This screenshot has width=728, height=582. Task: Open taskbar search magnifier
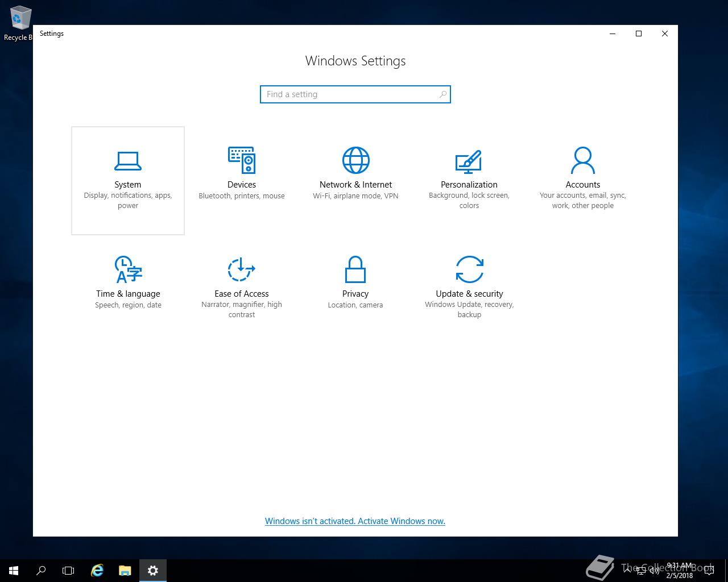point(41,571)
